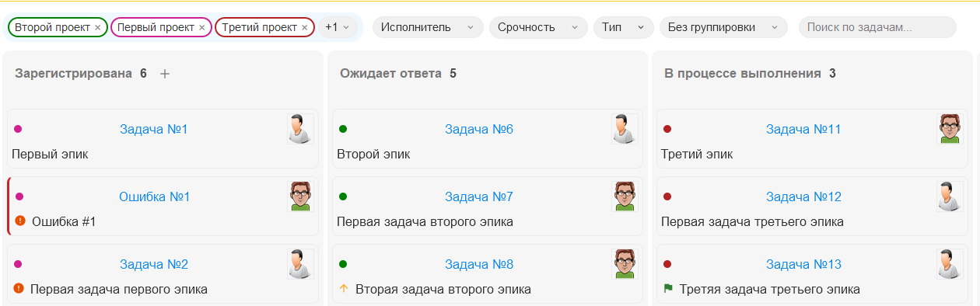
Task: Click the assignee avatar on Задача №12
Action: [950, 196]
